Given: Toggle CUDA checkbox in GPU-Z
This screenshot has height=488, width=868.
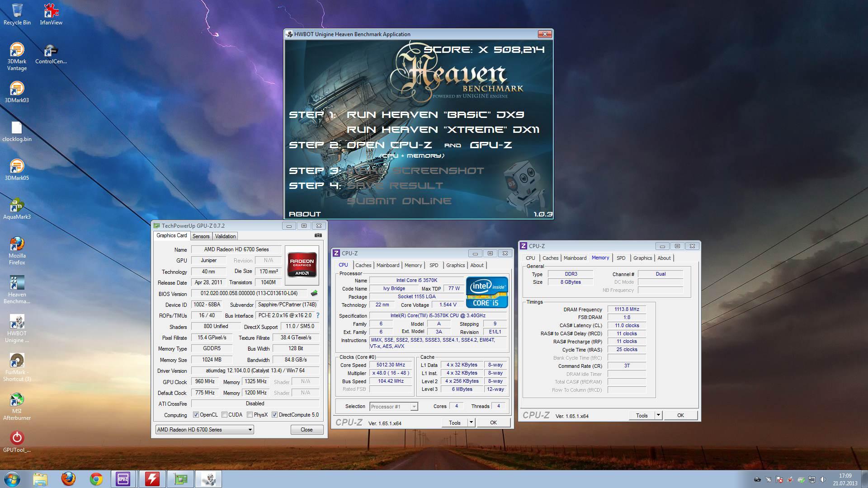Looking at the screenshot, I should (x=225, y=415).
